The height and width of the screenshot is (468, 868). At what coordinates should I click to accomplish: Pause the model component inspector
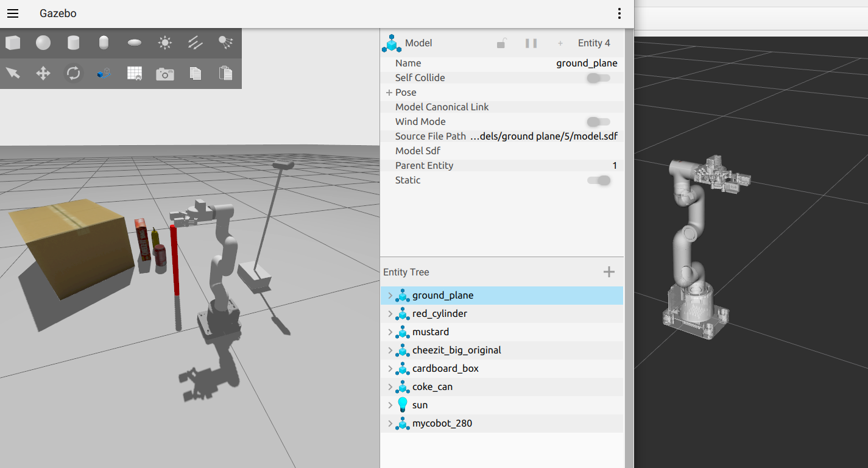click(531, 43)
